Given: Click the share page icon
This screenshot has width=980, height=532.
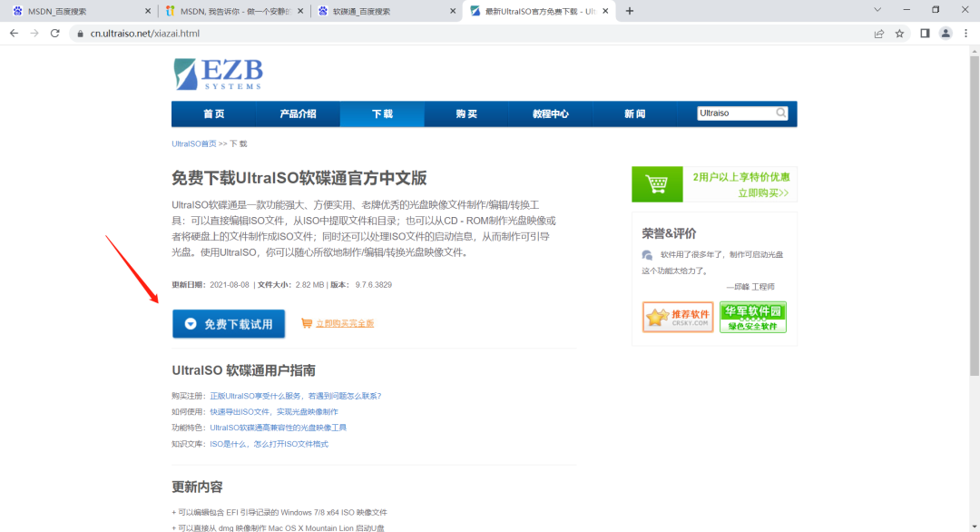Looking at the screenshot, I should (878, 34).
